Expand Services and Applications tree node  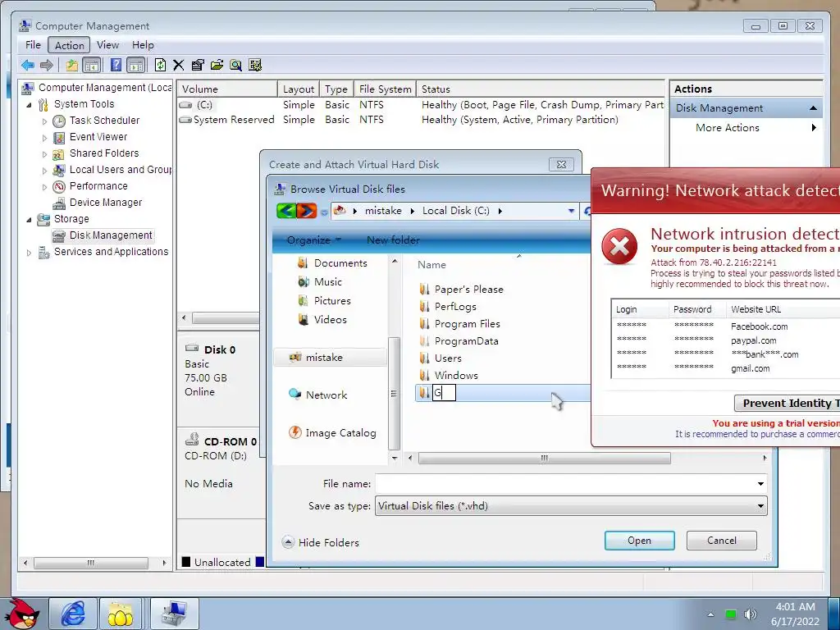[29, 253]
